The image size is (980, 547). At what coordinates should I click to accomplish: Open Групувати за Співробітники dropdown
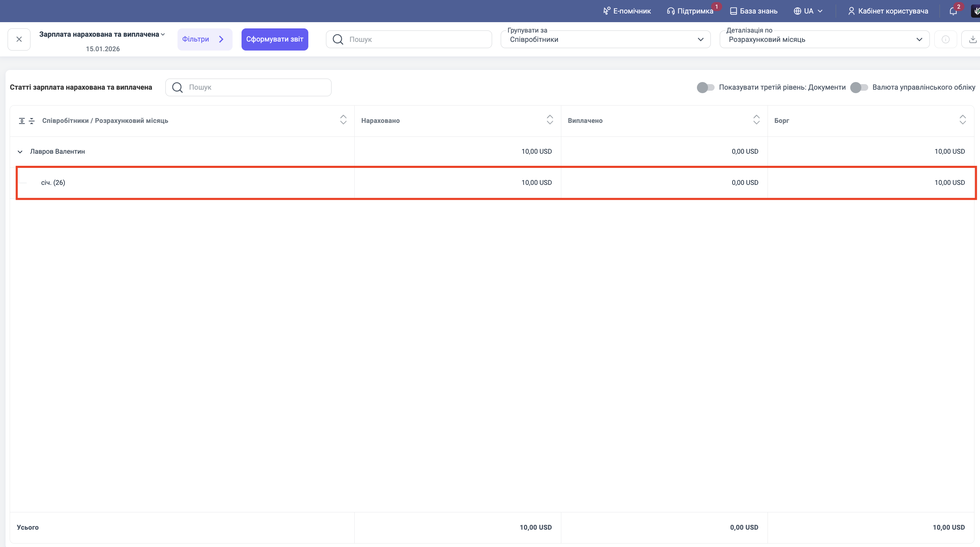pyautogui.click(x=605, y=39)
